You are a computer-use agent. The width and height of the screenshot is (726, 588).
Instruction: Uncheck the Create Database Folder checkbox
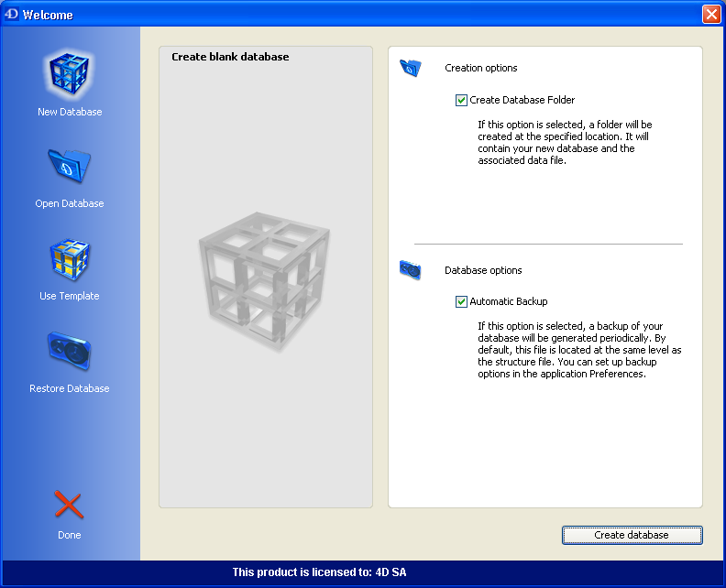[461, 100]
